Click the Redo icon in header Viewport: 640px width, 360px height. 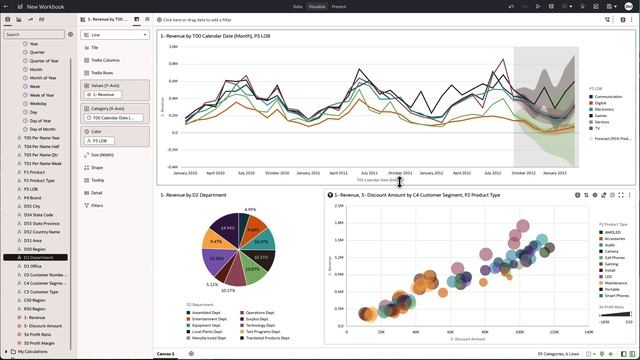click(525, 7)
